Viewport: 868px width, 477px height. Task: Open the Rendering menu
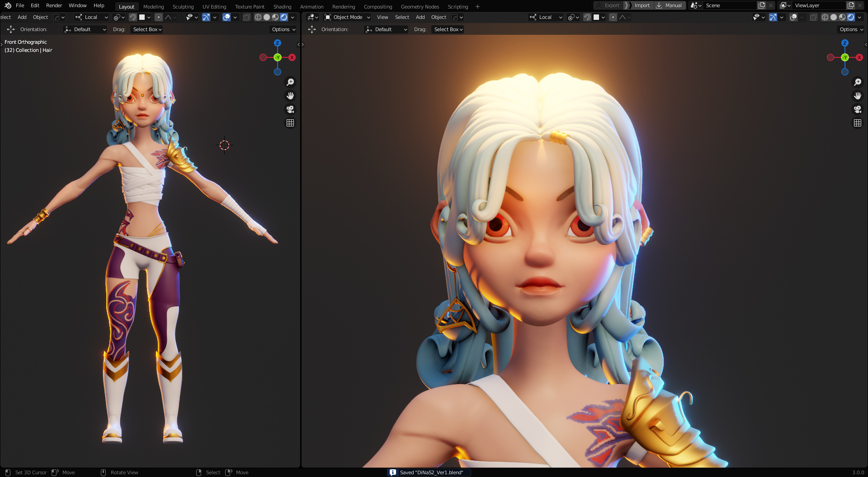pos(344,6)
